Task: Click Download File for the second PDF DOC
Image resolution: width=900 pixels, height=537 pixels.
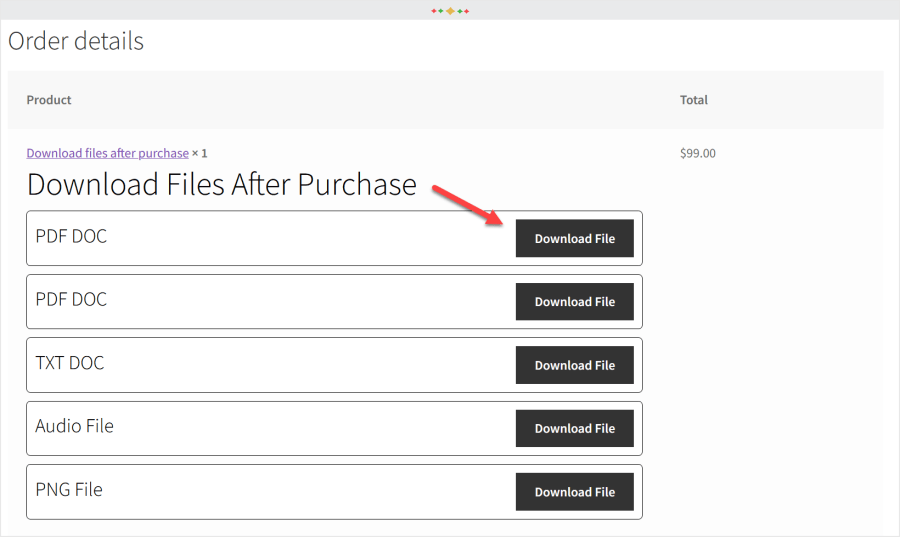Action: tap(574, 301)
